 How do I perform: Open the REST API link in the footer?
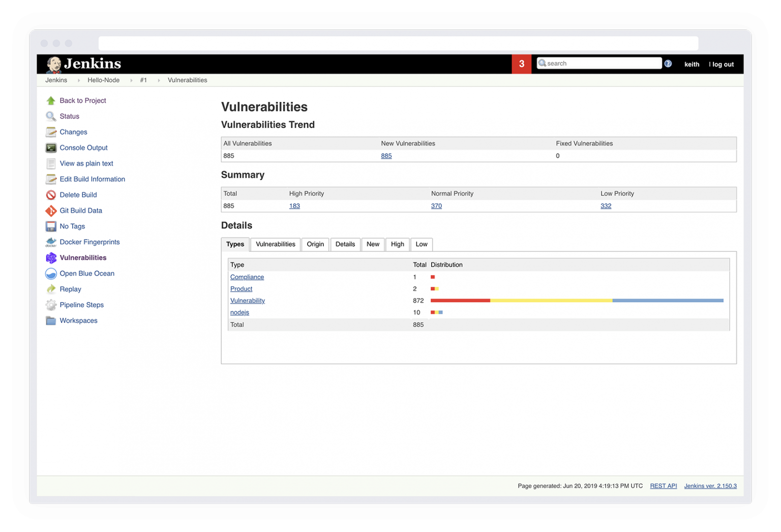pos(663,486)
